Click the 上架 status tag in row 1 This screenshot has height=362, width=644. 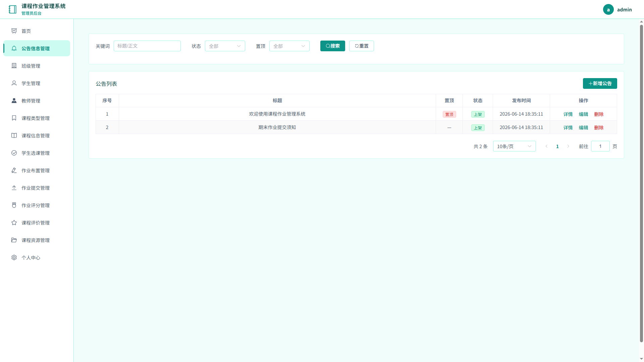coord(478,114)
